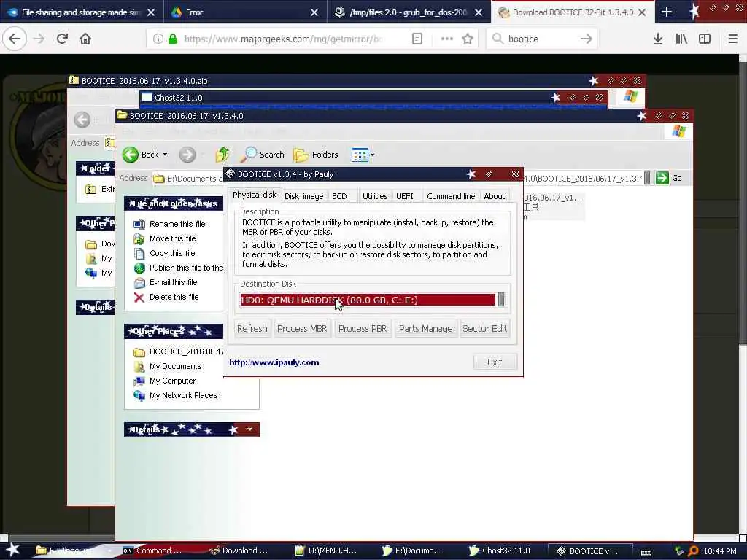Click the search go arrow

tap(587, 39)
